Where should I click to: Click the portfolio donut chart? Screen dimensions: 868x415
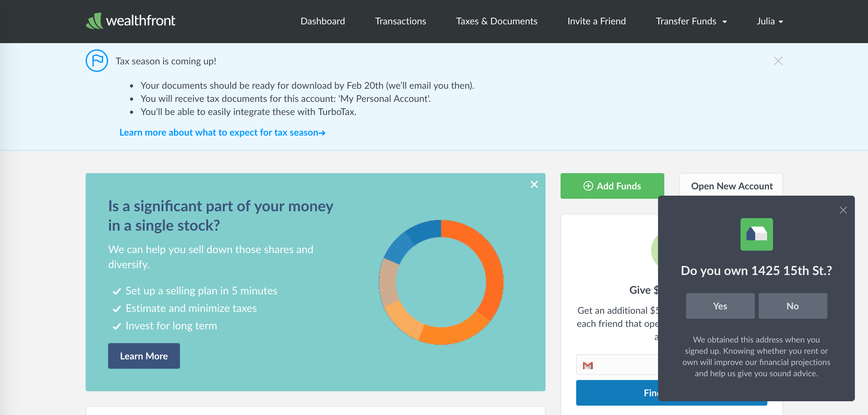(441, 282)
